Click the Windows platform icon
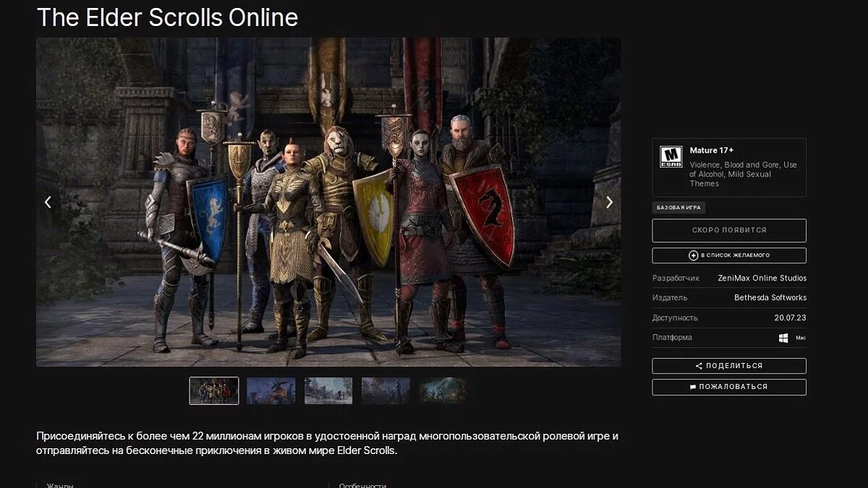 [783, 338]
